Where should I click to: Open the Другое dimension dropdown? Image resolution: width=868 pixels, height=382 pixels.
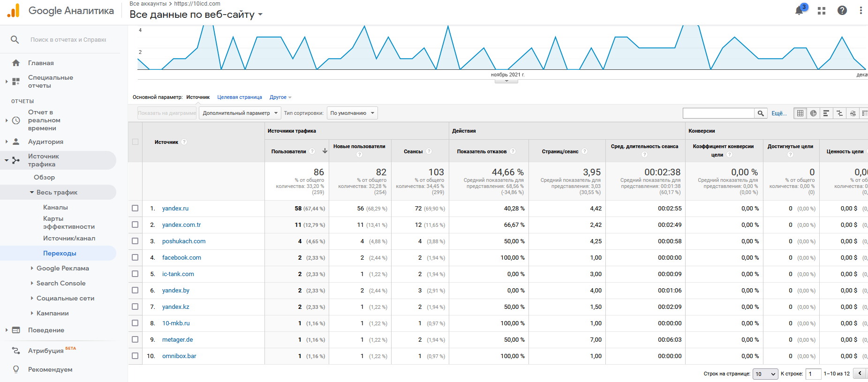[280, 97]
